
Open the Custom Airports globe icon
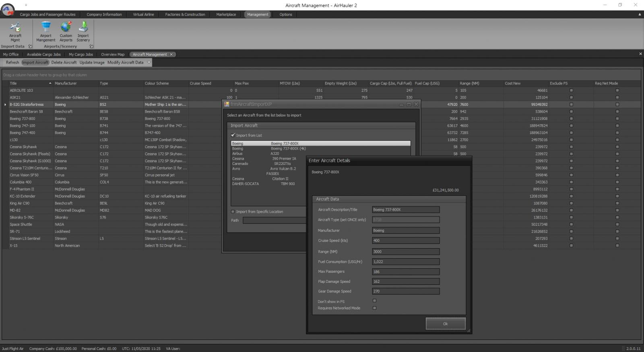pyautogui.click(x=66, y=31)
